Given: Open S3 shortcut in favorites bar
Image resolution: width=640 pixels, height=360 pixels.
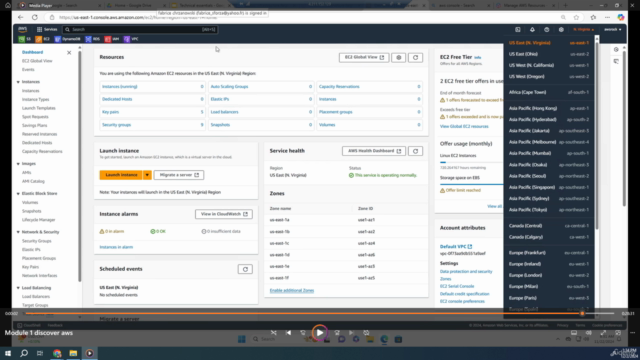Looking at the screenshot, I should [24, 39].
